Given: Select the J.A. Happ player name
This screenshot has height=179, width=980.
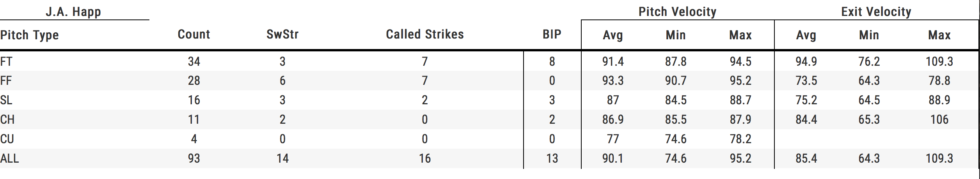Looking at the screenshot, I should [73, 12].
